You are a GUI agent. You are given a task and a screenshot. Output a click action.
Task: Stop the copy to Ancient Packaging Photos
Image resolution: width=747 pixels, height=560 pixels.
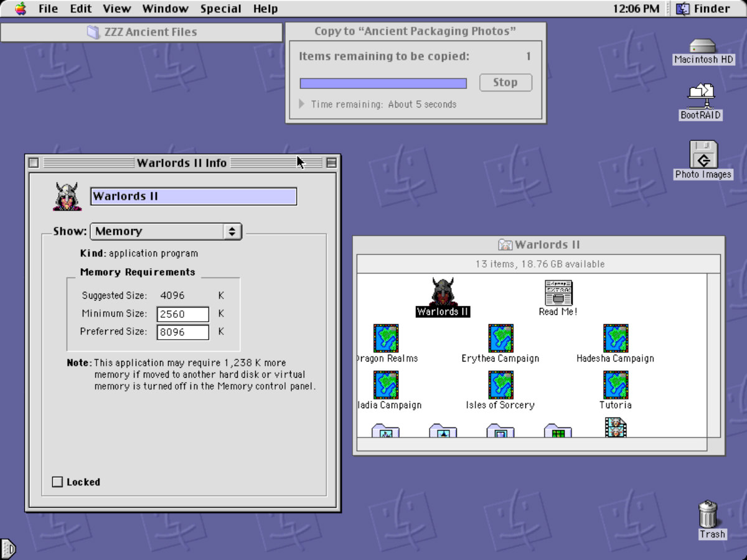click(x=505, y=82)
